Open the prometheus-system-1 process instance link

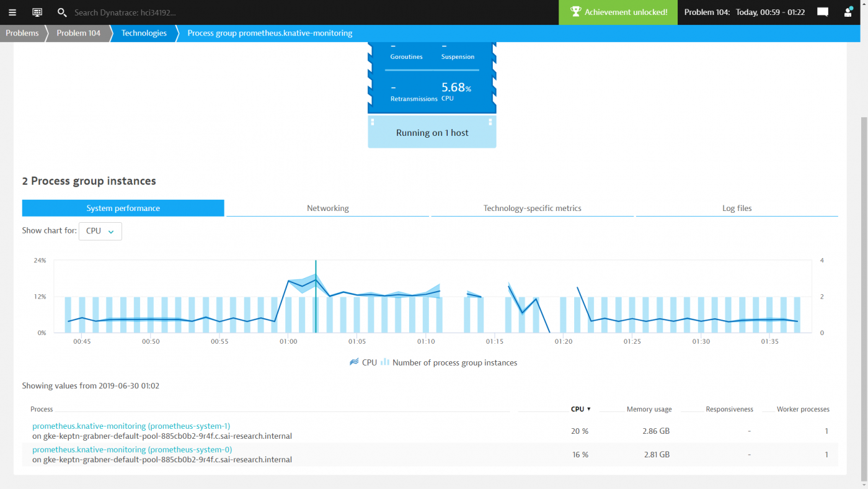[131, 426]
